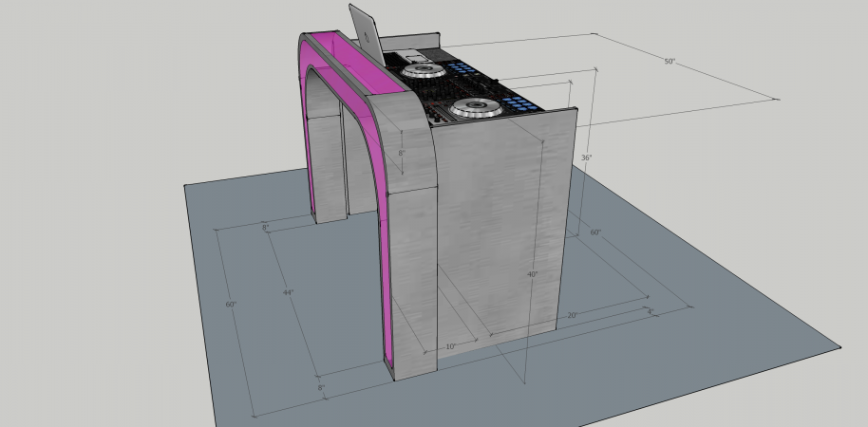Screen dimensions: 868x427
Task: Select the 50" dimension label
Action: pos(670,62)
